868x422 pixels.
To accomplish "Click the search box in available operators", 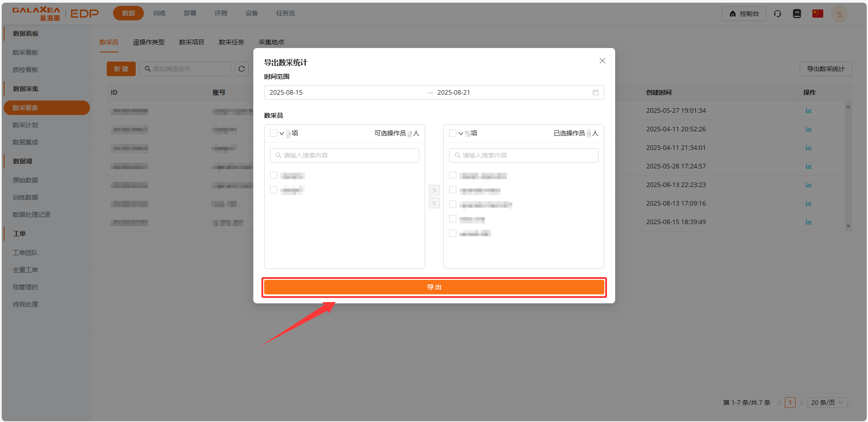I will 344,155.
